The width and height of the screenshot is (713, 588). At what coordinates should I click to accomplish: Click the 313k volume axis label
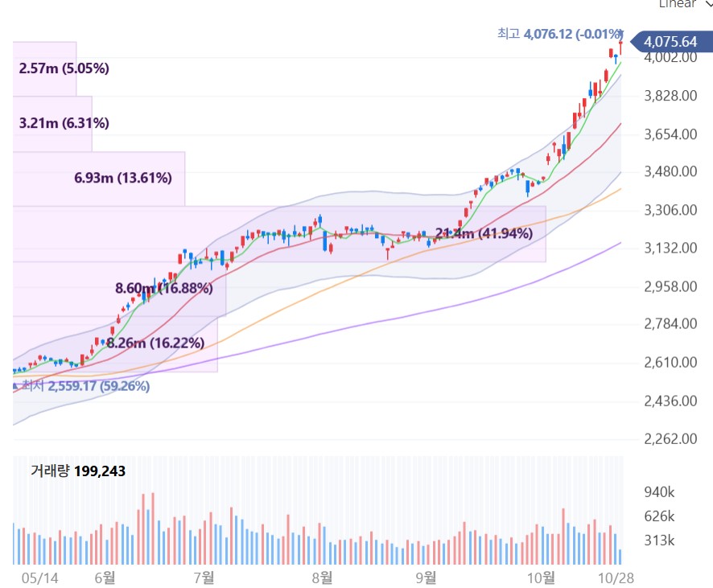[x=658, y=540]
